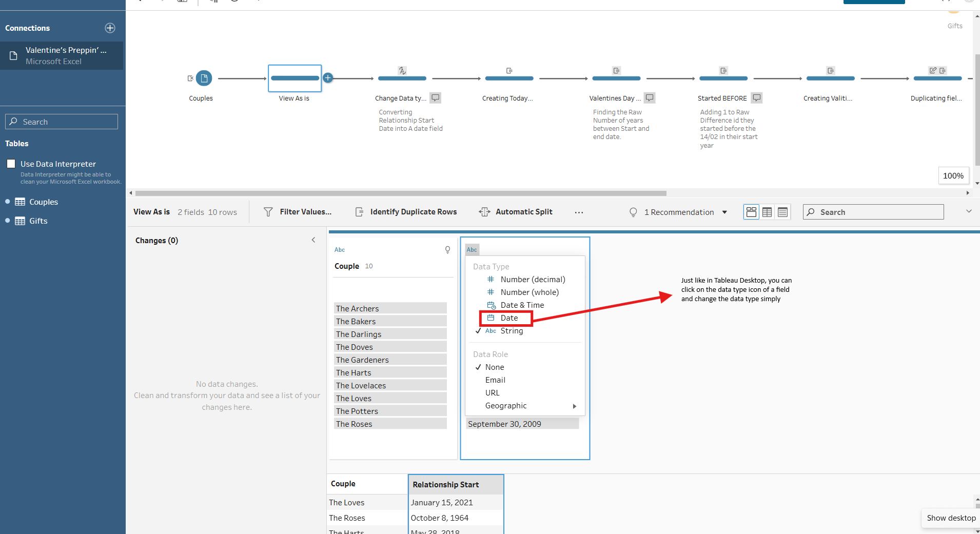The width and height of the screenshot is (980, 534).
Task: Switch to the profile pane view icon
Action: pos(751,212)
